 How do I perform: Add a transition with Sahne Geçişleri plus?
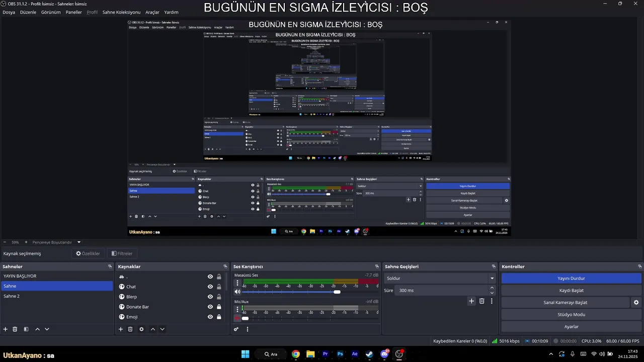tap(471, 301)
